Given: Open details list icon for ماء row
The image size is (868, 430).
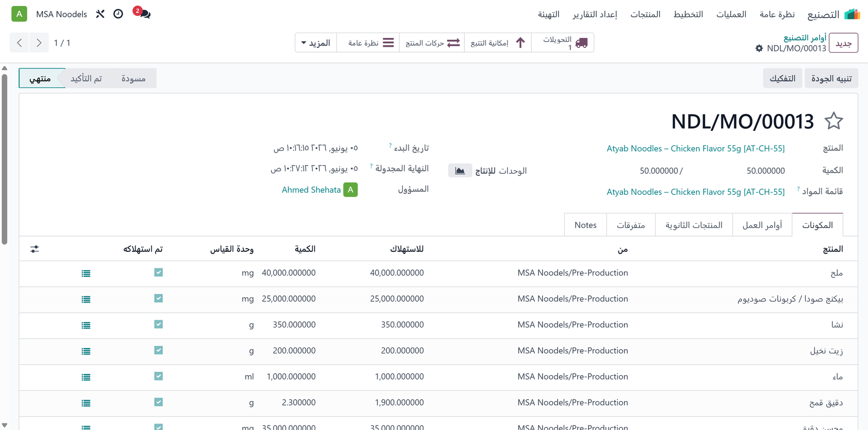Looking at the screenshot, I should [86, 377].
